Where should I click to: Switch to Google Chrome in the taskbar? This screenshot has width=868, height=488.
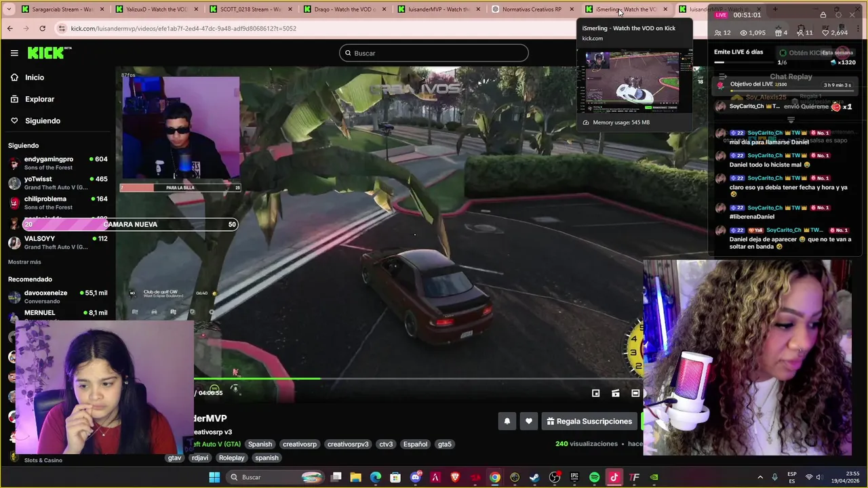tap(495, 477)
